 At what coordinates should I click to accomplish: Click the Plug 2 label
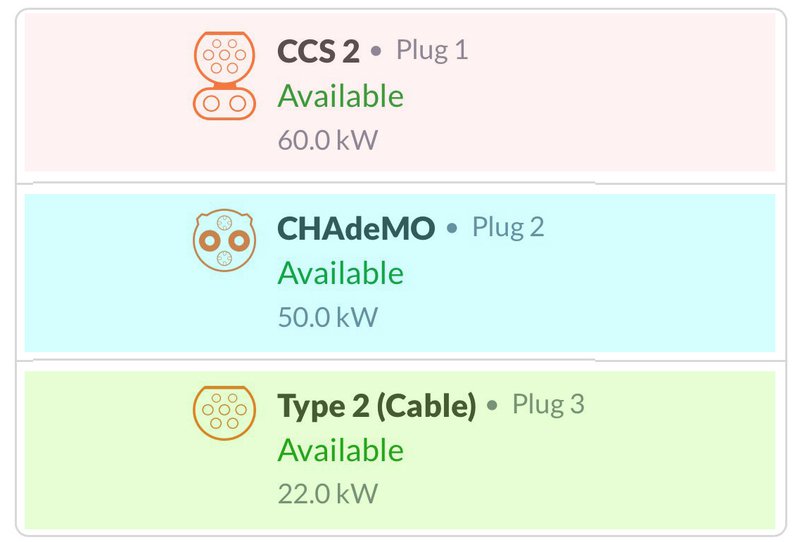[x=508, y=228]
